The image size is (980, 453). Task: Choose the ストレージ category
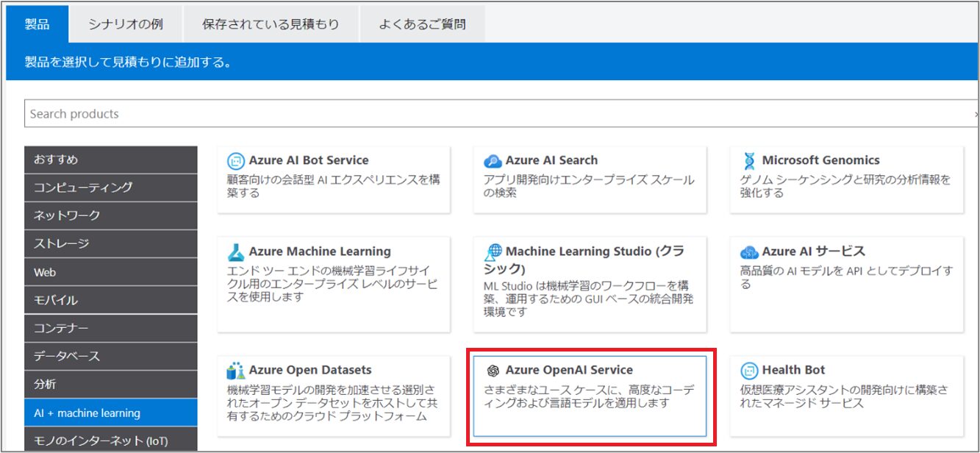pyautogui.click(x=110, y=243)
